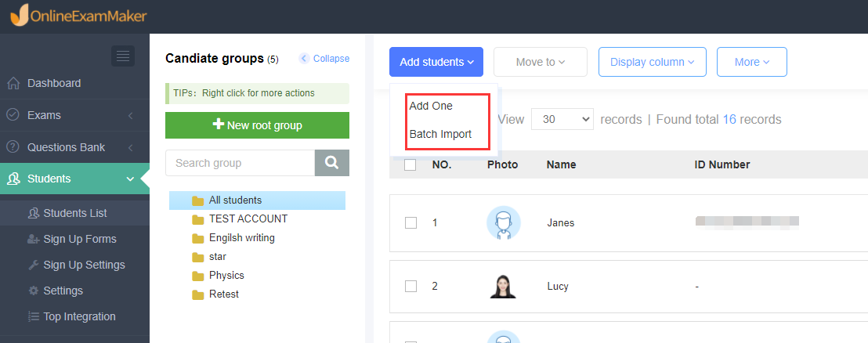This screenshot has height=343, width=868.
Task: Expand the Questions Bank sidebar chevron
Action: [x=131, y=148]
